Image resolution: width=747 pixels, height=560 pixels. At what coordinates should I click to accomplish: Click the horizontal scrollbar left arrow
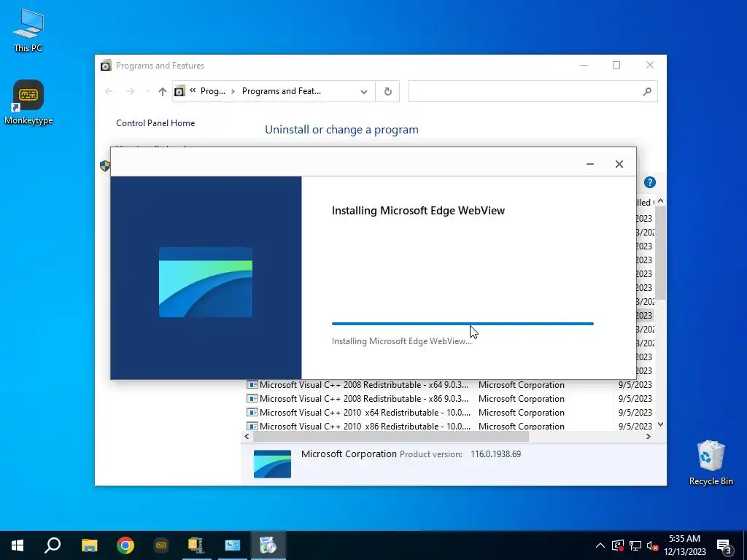pos(247,436)
